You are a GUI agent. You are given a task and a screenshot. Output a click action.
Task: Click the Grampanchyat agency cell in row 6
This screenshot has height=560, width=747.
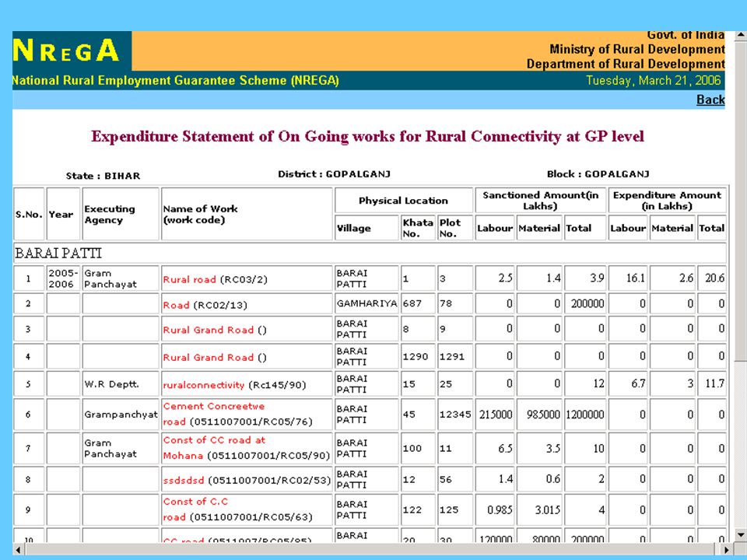[x=121, y=415]
